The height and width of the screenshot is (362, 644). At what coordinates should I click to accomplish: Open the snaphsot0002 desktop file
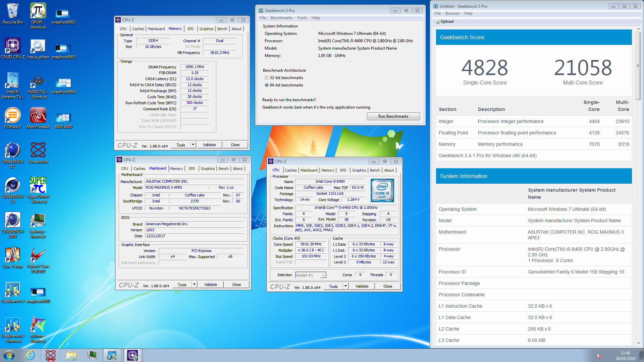coord(63,16)
